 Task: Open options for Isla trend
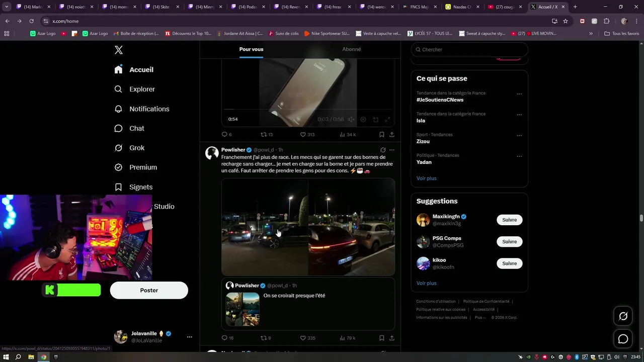pyautogui.click(x=519, y=115)
